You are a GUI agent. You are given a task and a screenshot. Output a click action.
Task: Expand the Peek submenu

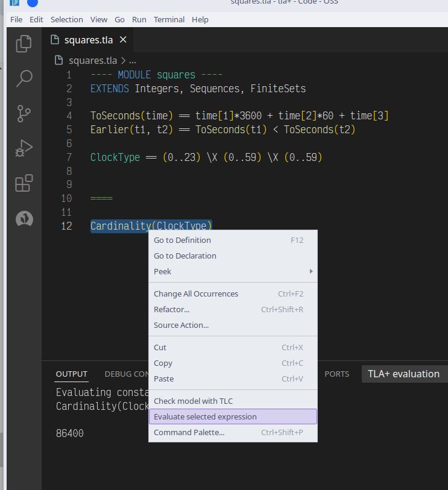point(232,271)
